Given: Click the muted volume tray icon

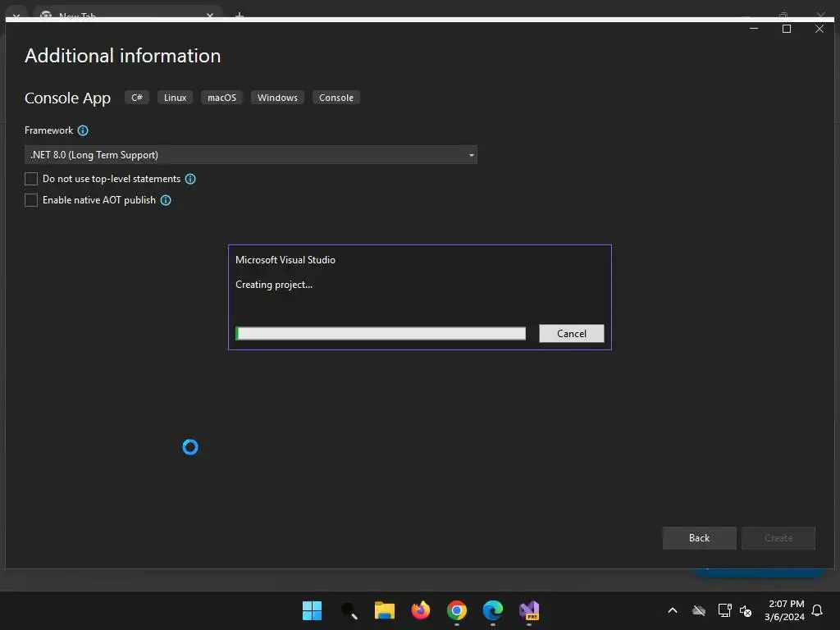Looking at the screenshot, I should coord(745,610).
